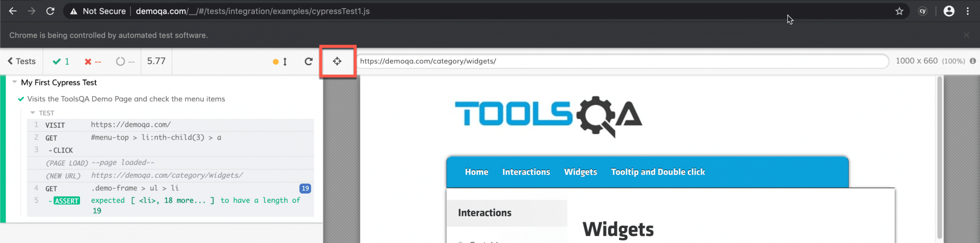Click the 19 elements badge
This screenshot has width=980, height=243.
[305, 188]
